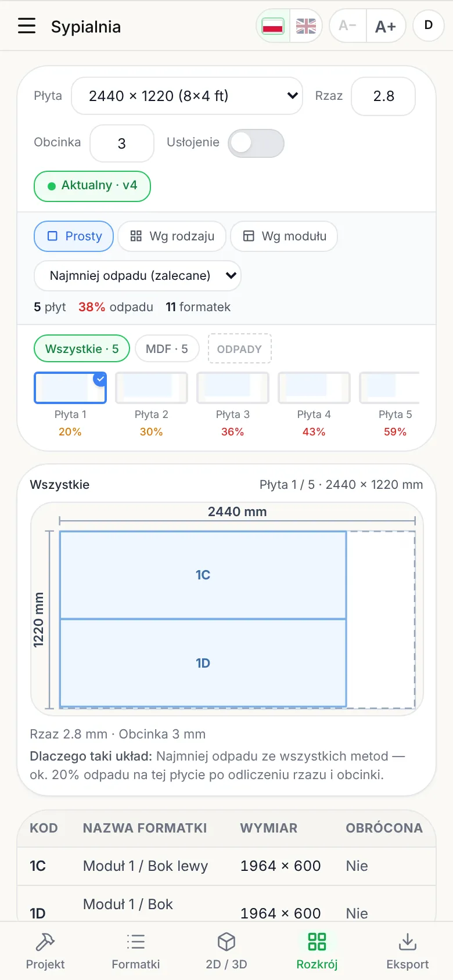Select the MDF · 5 filter chip

(167, 349)
